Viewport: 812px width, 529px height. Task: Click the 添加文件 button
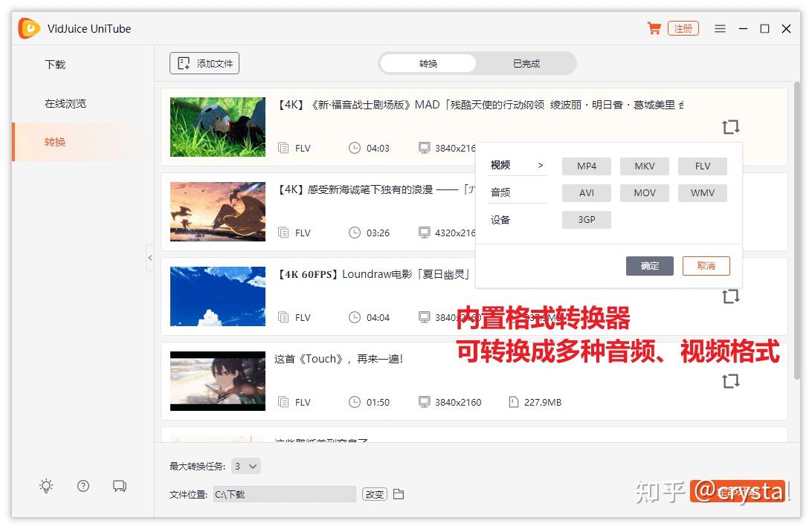coord(204,63)
